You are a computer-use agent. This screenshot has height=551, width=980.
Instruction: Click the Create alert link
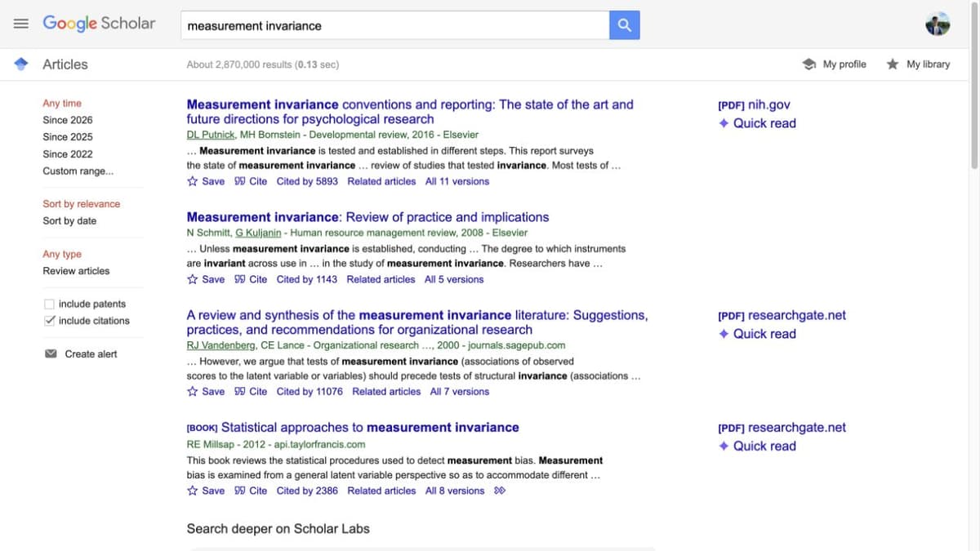tap(91, 354)
